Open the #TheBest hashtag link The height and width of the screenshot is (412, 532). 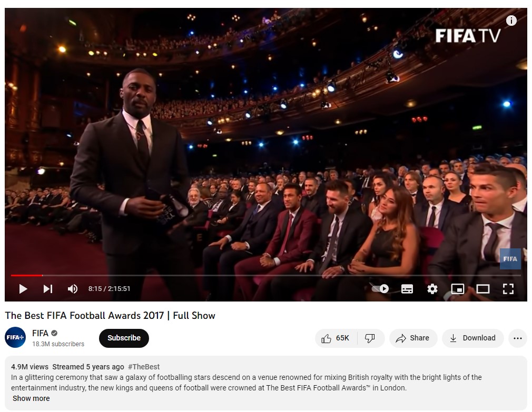[x=144, y=367]
